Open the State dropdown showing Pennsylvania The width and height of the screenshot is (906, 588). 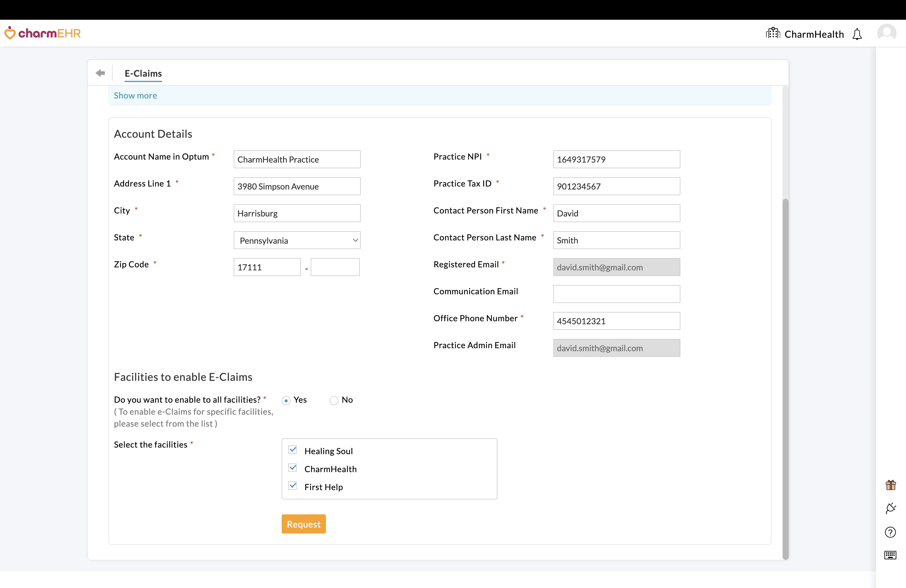[x=297, y=240]
